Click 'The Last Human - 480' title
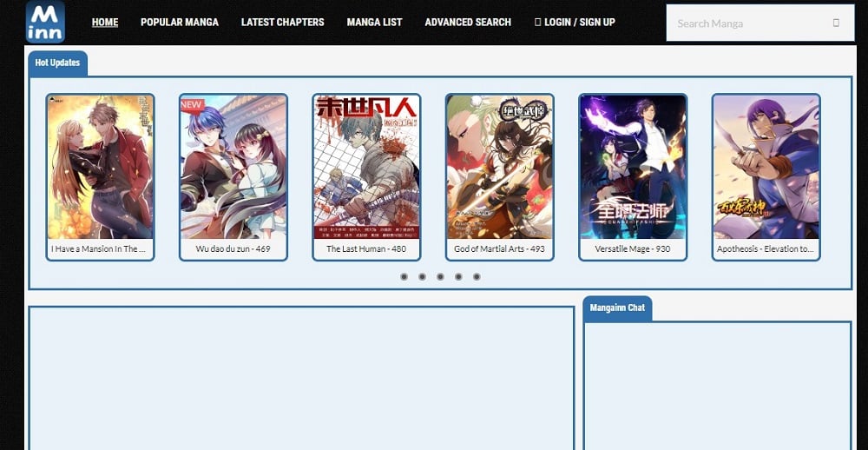This screenshot has height=450, width=868. pos(366,248)
